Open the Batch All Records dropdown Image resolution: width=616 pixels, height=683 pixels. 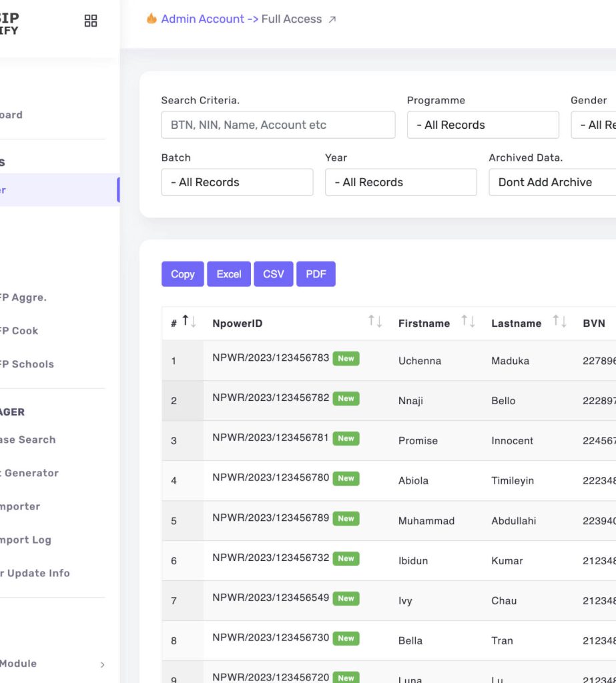(237, 182)
